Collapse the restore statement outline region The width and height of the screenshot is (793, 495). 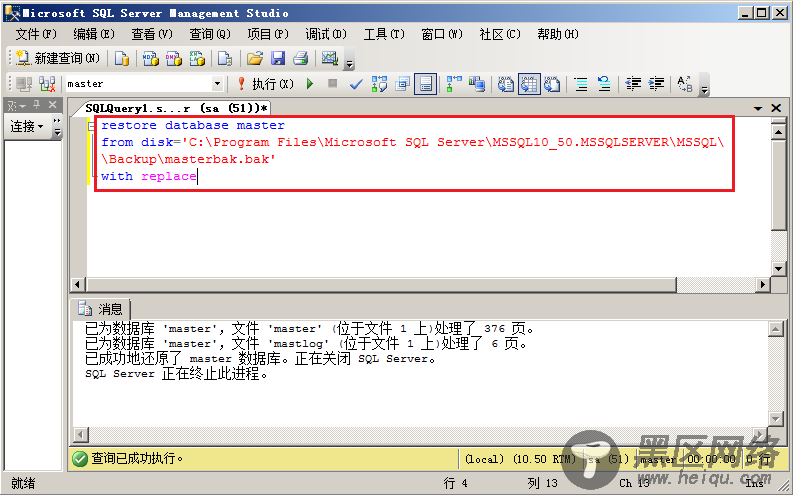coord(91,126)
